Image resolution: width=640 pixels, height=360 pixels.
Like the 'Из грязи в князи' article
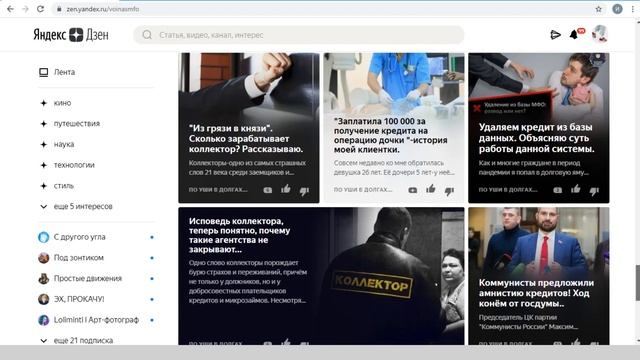coord(286,189)
